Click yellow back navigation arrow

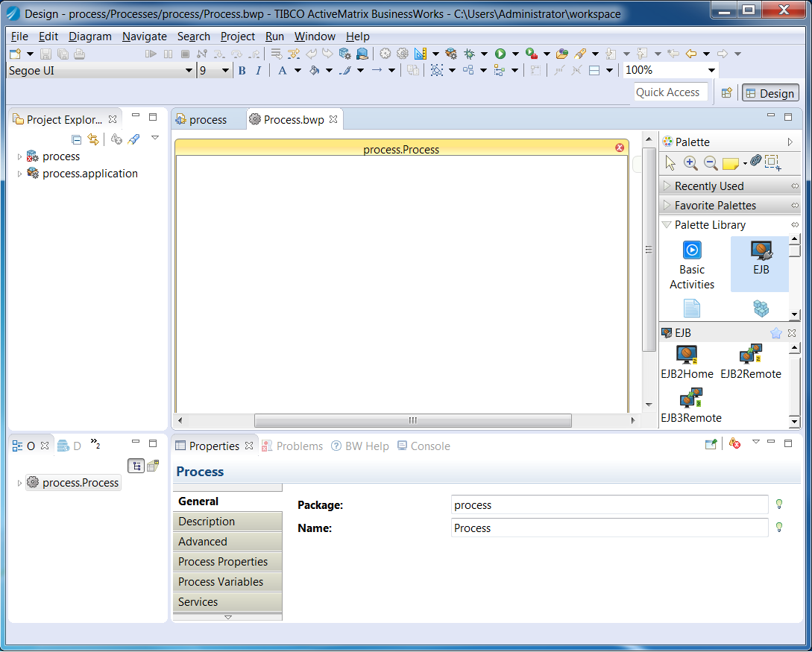coord(690,54)
